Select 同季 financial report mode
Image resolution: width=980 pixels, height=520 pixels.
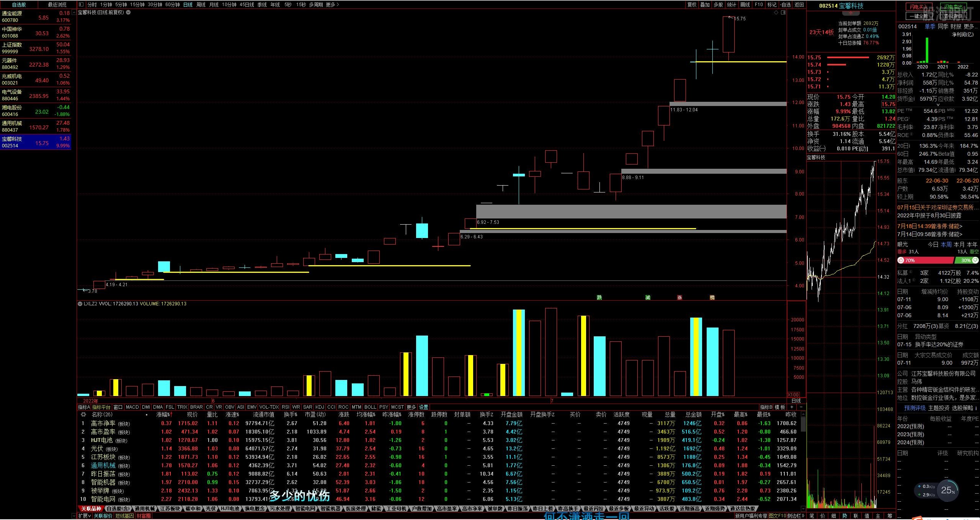point(943,26)
